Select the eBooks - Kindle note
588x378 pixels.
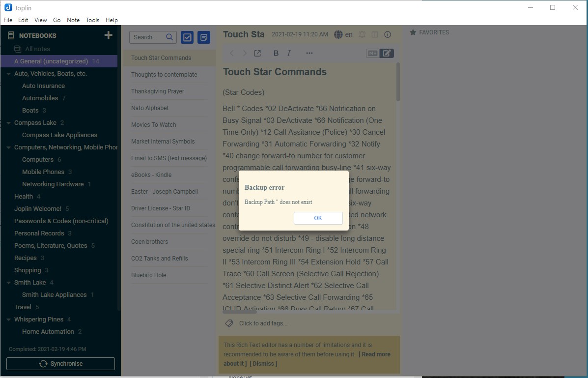click(169, 175)
